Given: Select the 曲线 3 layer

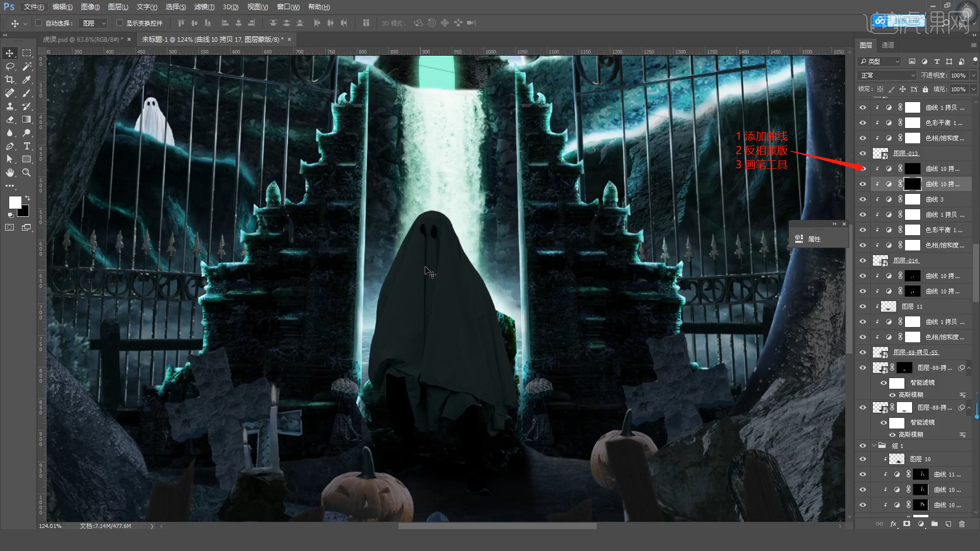Looking at the screenshot, I should 935,199.
